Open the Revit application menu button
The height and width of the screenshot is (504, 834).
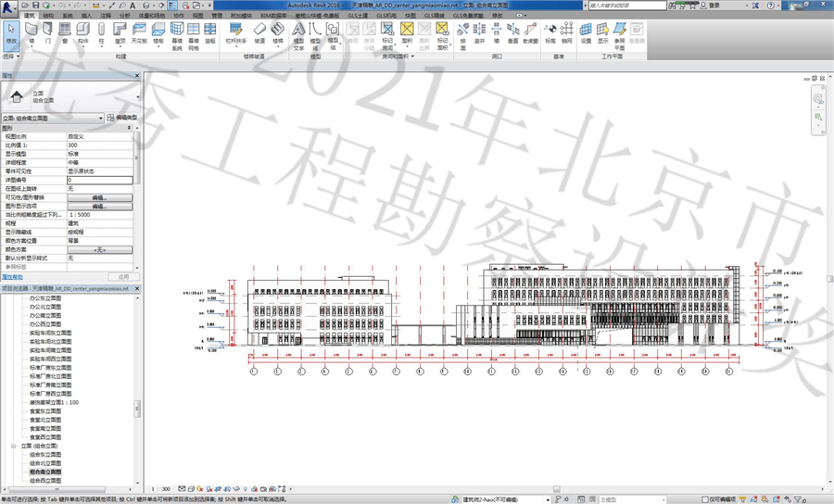8,8
